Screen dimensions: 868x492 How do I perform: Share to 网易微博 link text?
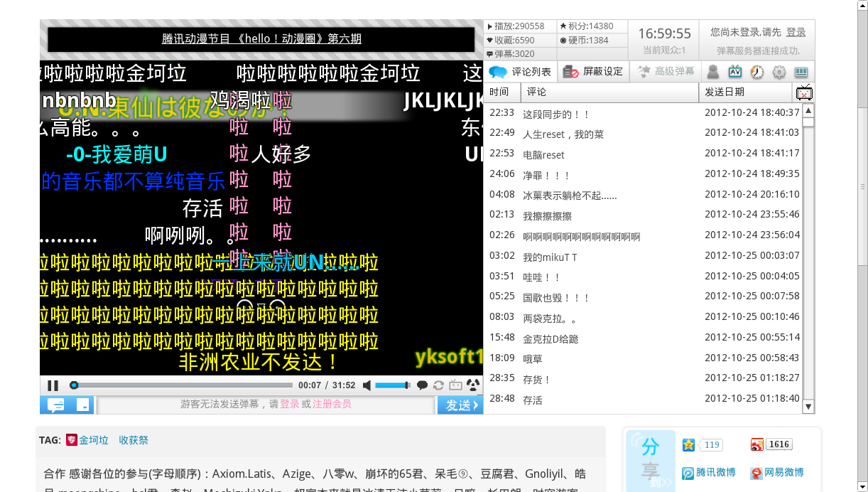tap(784, 472)
